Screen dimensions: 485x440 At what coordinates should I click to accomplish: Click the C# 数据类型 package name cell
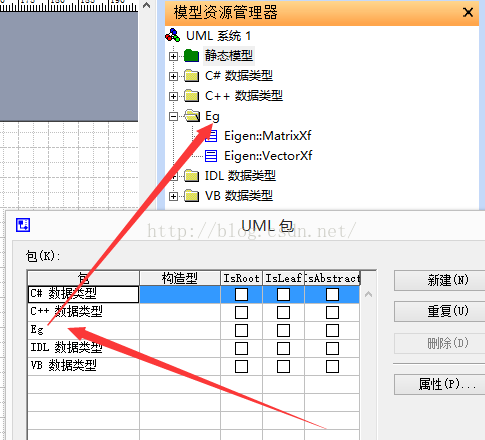(x=83, y=294)
